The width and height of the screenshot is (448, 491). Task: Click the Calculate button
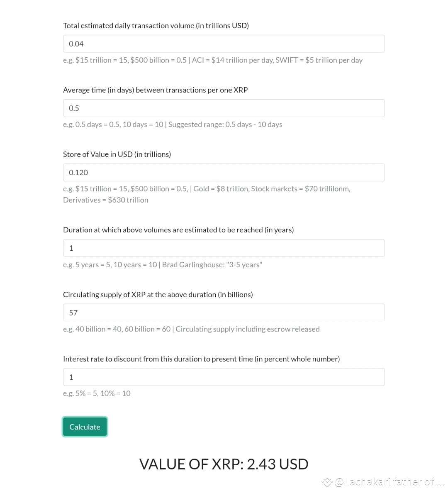[85, 427]
